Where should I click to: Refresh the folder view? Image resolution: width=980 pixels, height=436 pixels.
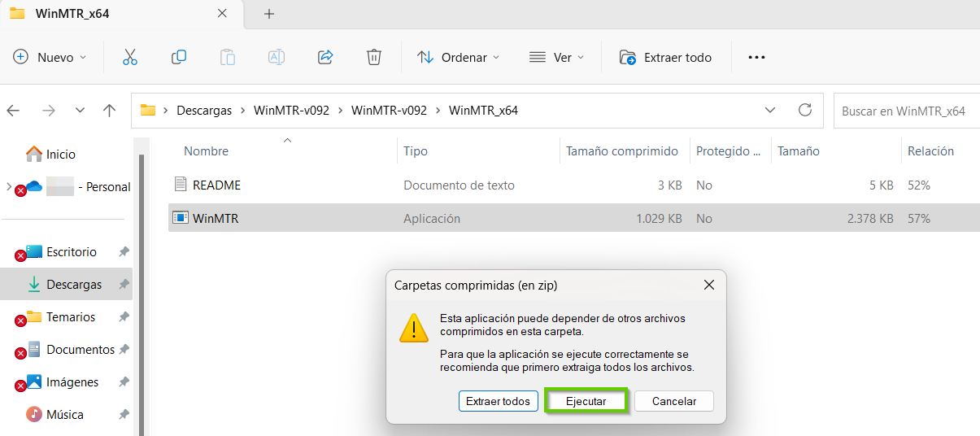point(805,110)
